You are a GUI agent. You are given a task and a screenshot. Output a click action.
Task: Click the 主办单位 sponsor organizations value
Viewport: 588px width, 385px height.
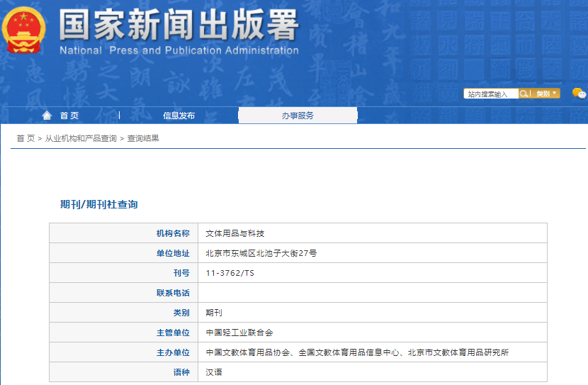pos(357,352)
